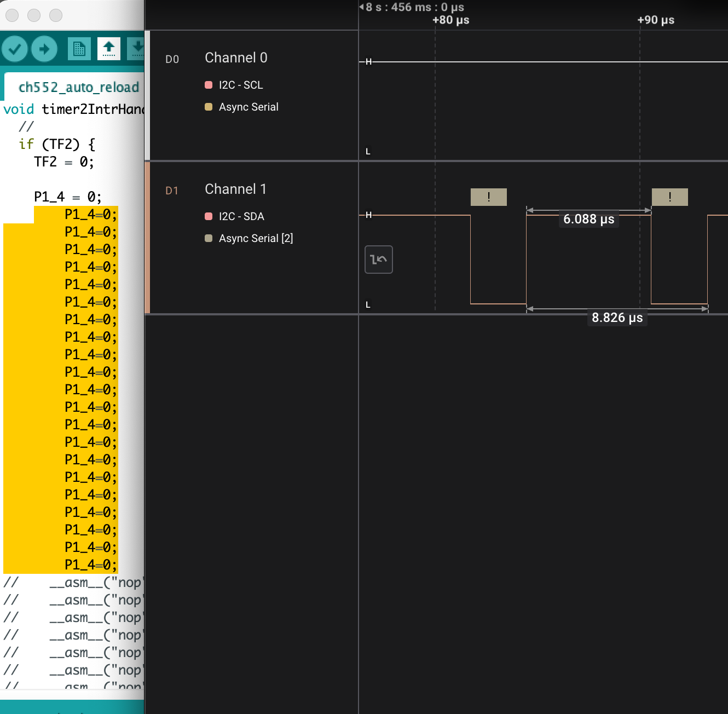Click the macOS close window button
This screenshot has width=728, height=714.
(x=12, y=15)
